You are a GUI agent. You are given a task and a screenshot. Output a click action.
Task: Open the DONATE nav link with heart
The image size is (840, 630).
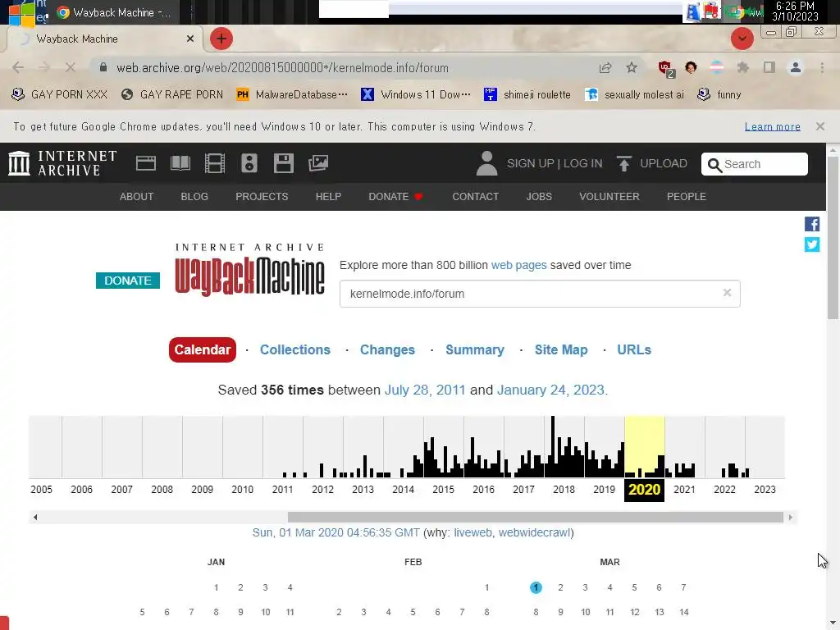(x=396, y=197)
